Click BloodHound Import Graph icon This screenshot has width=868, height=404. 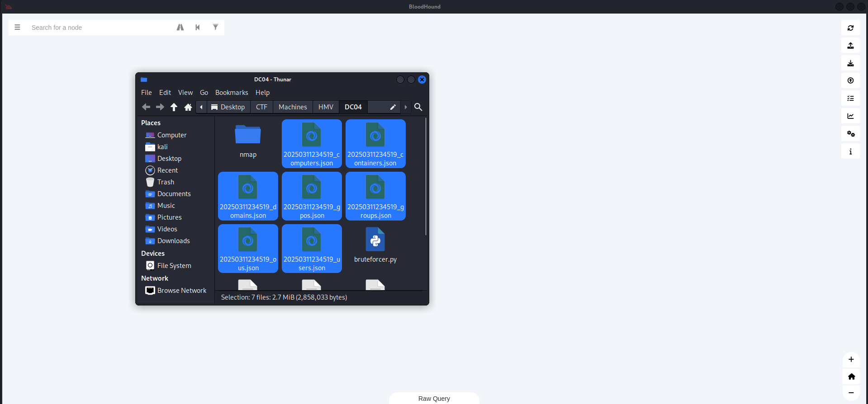850,63
